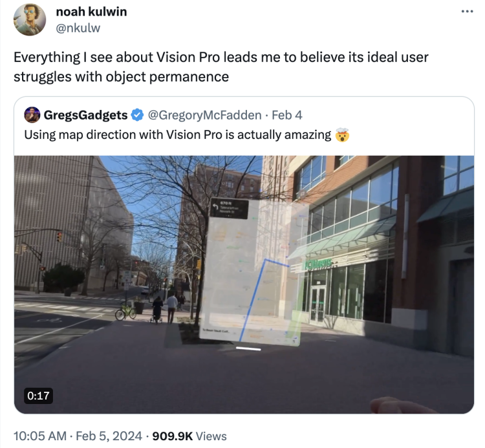Screen dimensions: 485x448
Task: Open noah kulwin's profile avatar
Action: point(30,20)
